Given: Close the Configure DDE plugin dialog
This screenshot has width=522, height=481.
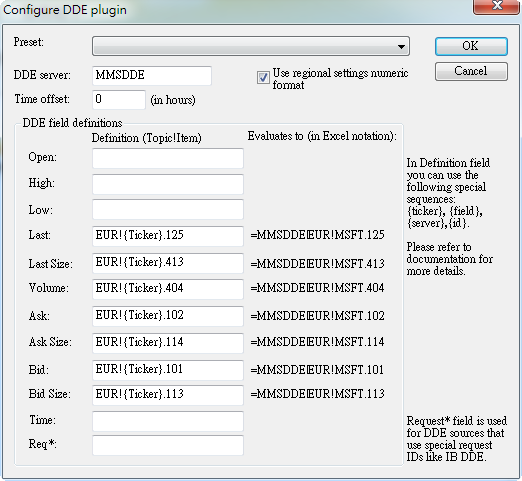Looking at the screenshot, I should [497, 6].
